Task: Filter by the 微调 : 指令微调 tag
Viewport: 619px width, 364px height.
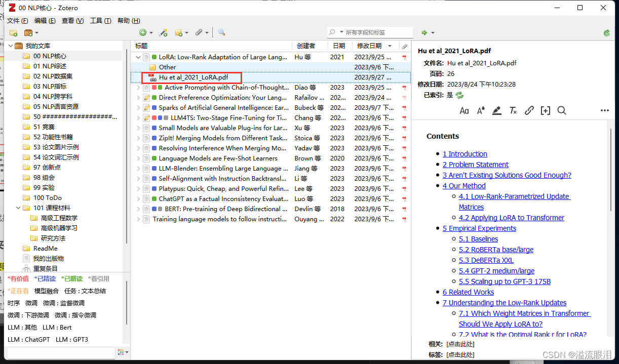Action: tap(75, 315)
